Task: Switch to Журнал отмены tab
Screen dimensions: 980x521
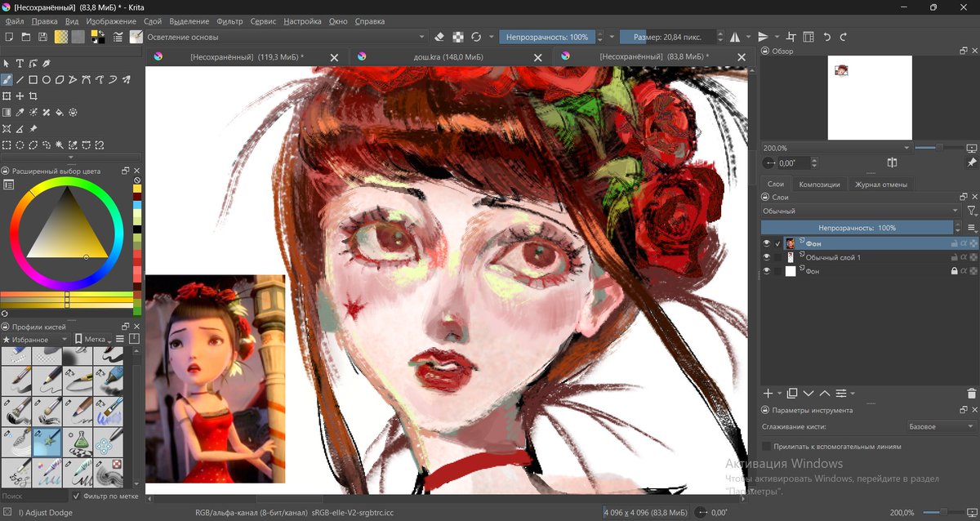Action: pyautogui.click(x=881, y=184)
